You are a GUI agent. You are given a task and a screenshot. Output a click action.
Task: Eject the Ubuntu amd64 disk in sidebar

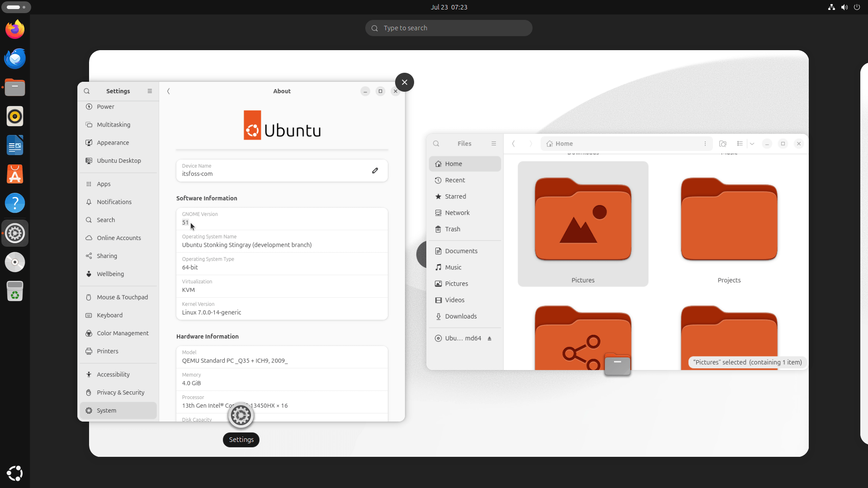(x=490, y=338)
